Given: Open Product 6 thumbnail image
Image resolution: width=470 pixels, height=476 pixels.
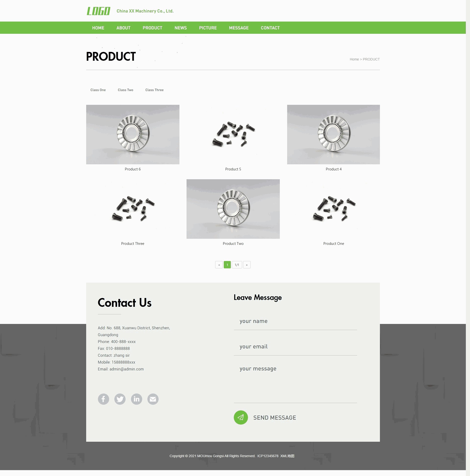Looking at the screenshot, I should tap(132, 134).
